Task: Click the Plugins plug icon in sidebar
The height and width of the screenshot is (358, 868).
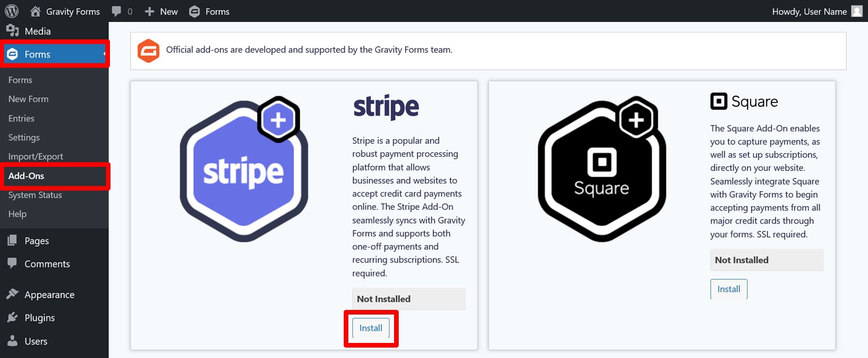Action: pyautogui.click(x=12, y=317)
